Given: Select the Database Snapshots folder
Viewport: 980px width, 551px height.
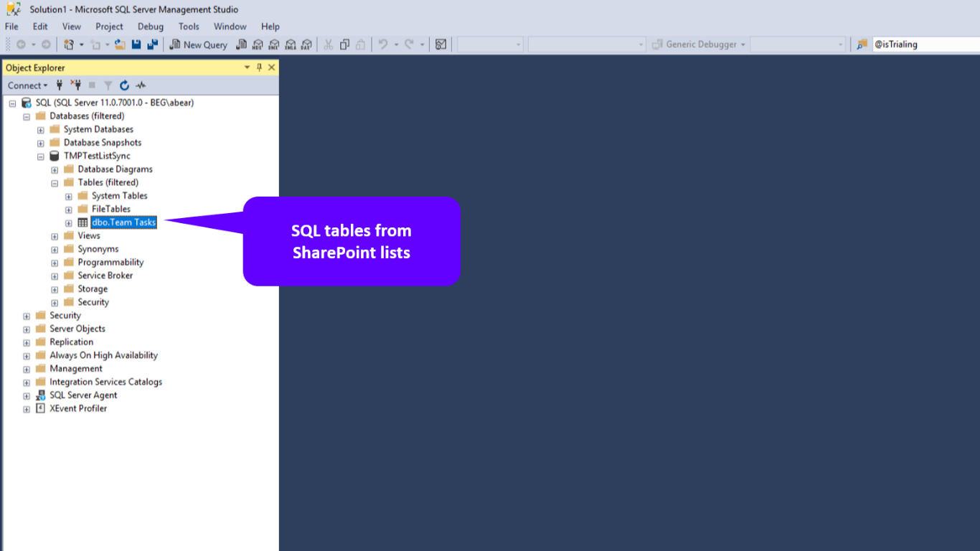Looking at the screenshot, I should 103,143.
